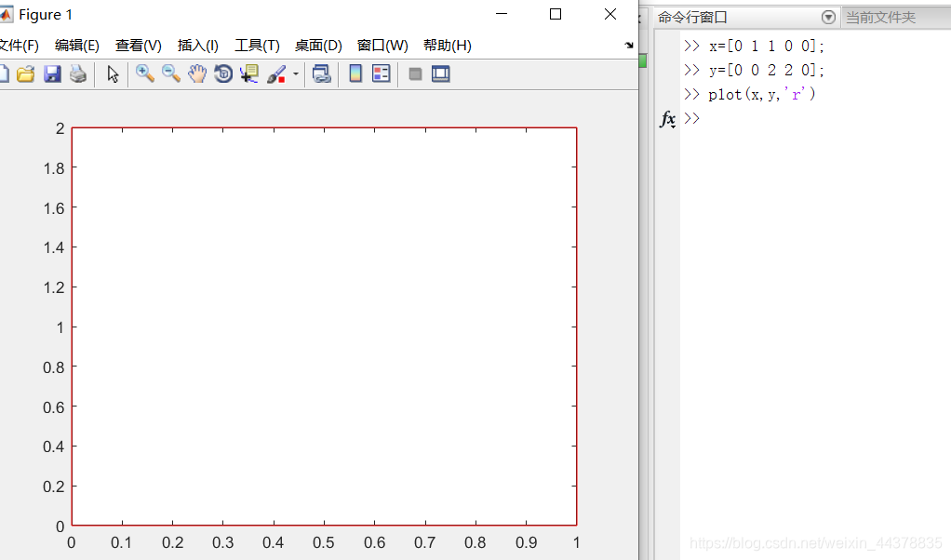Open the 查看(V) menu
The width and height of the screenshot is (951, 560).
click(x=139, y=46)
